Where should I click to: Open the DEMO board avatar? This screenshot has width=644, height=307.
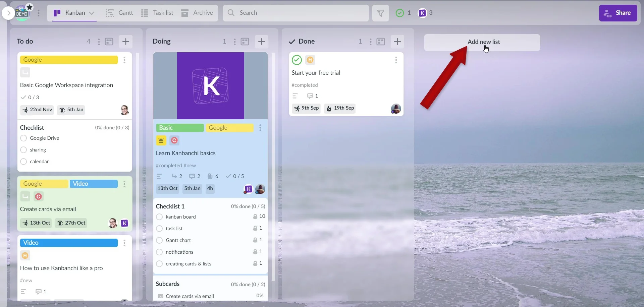tap(22, 14)
